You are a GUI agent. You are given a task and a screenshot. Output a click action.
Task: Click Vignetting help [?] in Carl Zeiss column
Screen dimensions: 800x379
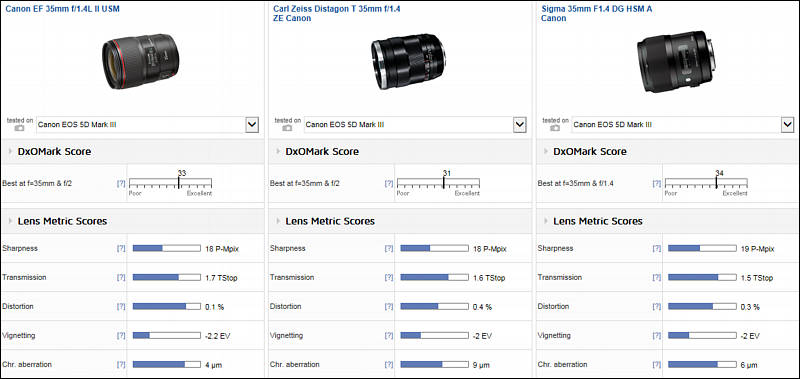389,336
